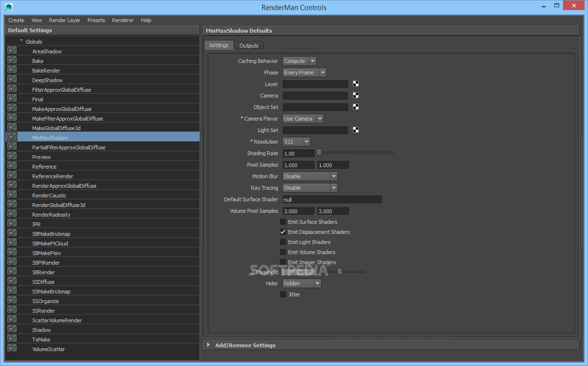Open the Hider dropdown set to hidden
The height and width of the screenshot is (366, 588).
301,283
